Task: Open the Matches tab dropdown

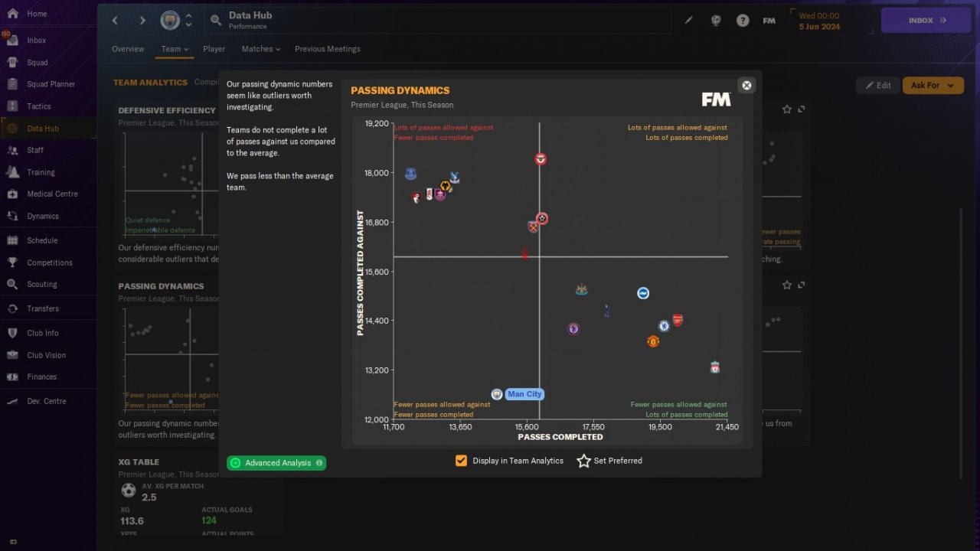Action: tap(261, 49)
